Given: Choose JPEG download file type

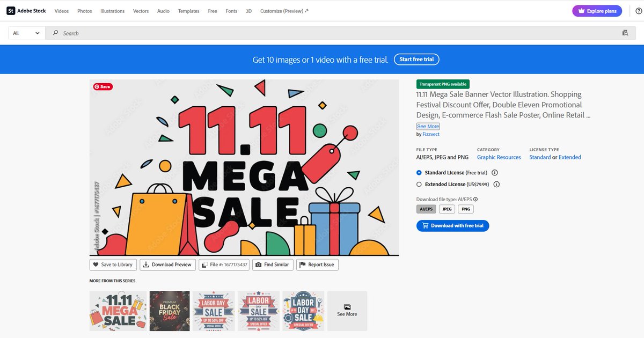Looking at the screenshot, I should pos(447,209).
